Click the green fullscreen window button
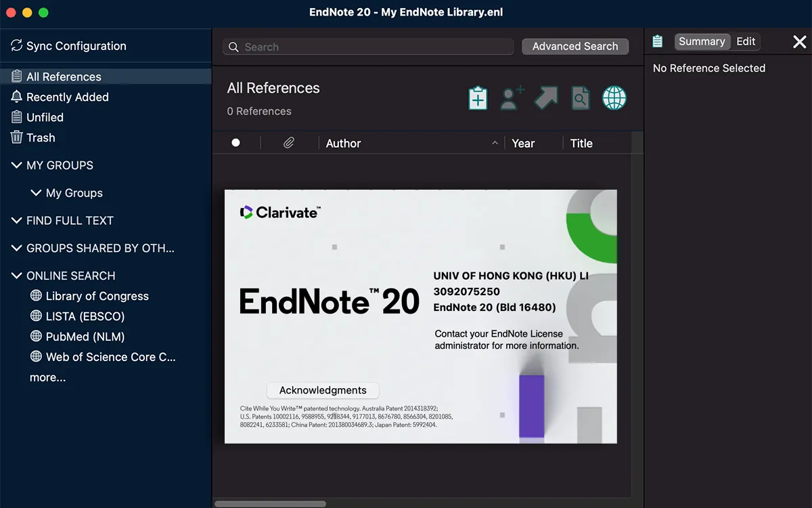 click(43, 12)
